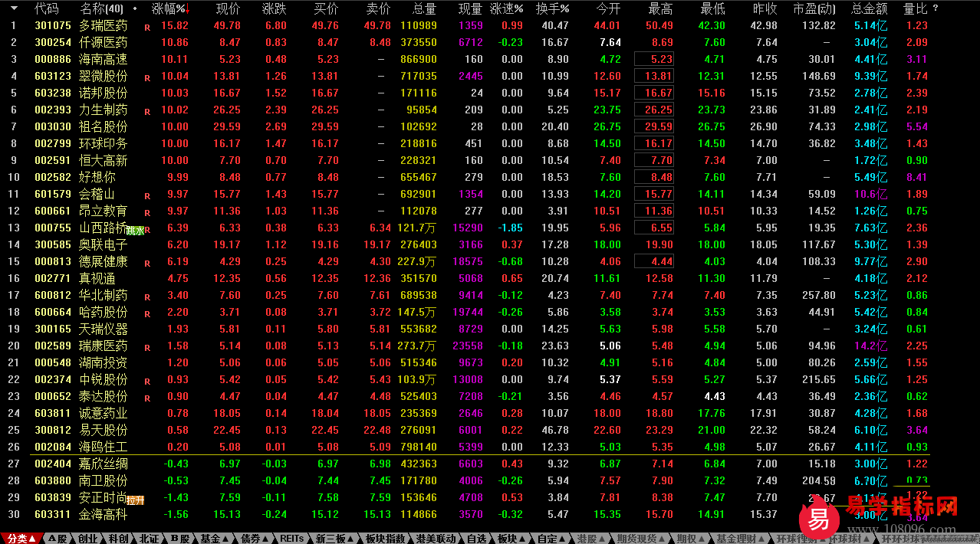
Task: Expand the 分类 category menu
Action: (x=21, y=538)
